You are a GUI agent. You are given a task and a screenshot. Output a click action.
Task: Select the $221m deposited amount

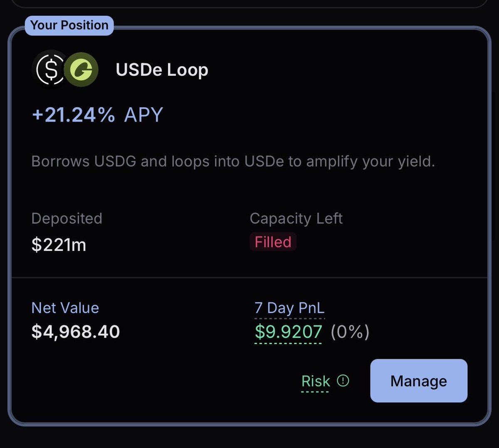59,245
